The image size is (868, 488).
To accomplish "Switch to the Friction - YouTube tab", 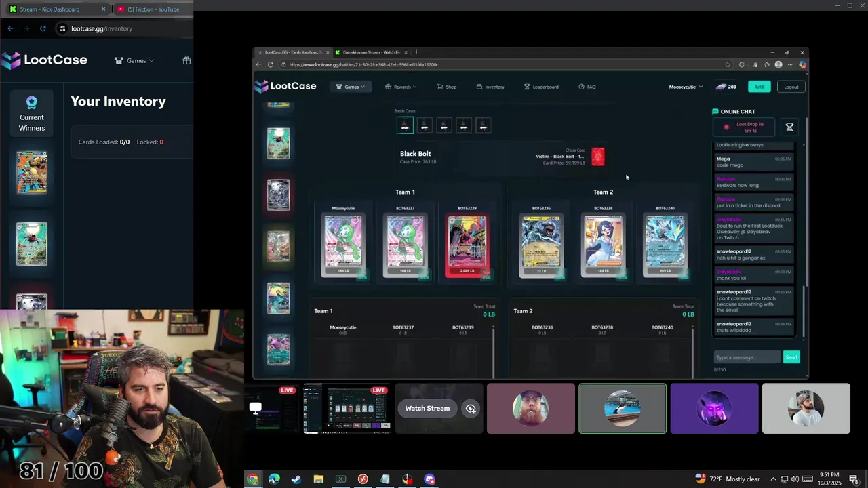I will 153,9.
